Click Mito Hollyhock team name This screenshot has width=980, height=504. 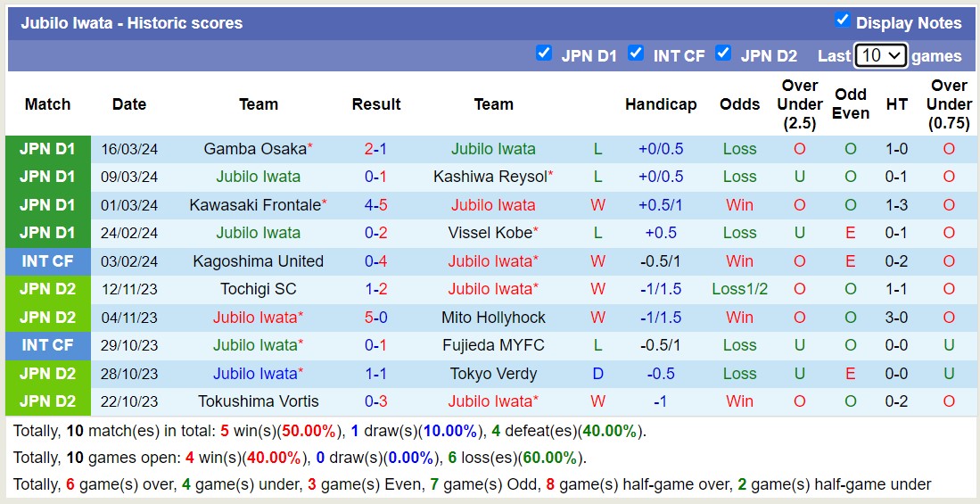pos(493,318)
